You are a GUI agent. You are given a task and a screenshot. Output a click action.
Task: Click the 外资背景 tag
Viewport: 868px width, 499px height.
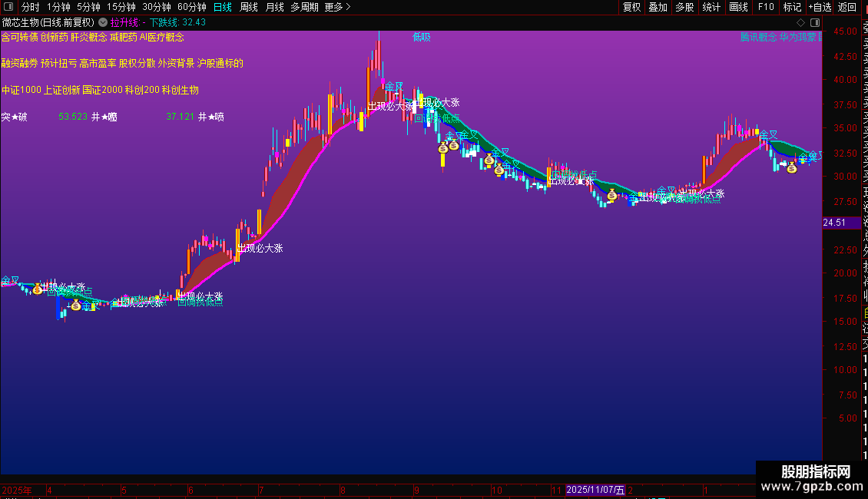[176, 63]
